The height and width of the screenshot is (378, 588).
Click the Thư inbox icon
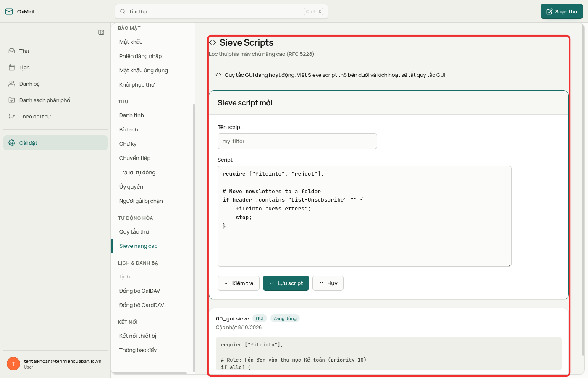[x=12, y=51]
